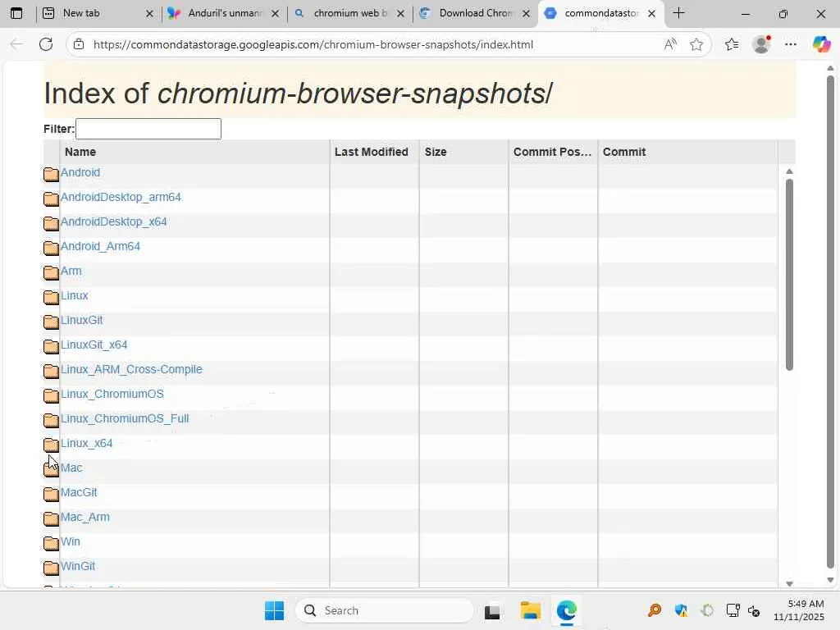The image size is (840, 630).
Task: Open the Mac folder link
Action: pos(72,468)
